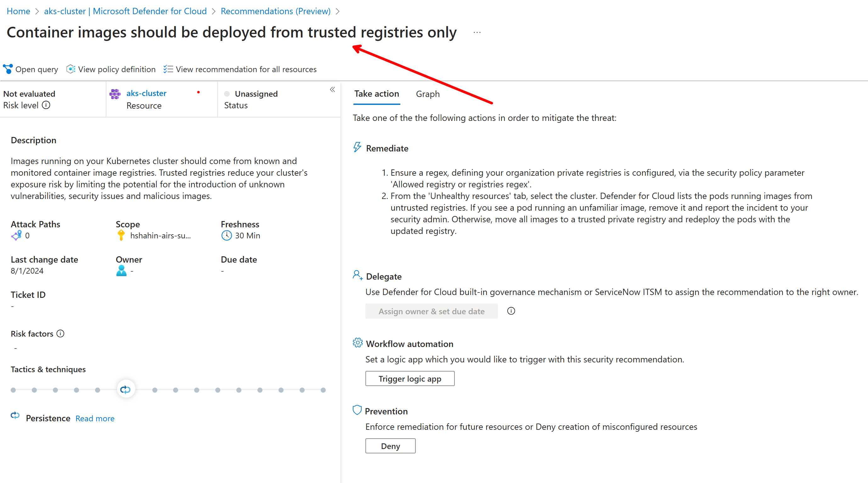Open the ellipsis more options menu
The width and height of the screenshot is (868, 483).
(x=477, y=32)
